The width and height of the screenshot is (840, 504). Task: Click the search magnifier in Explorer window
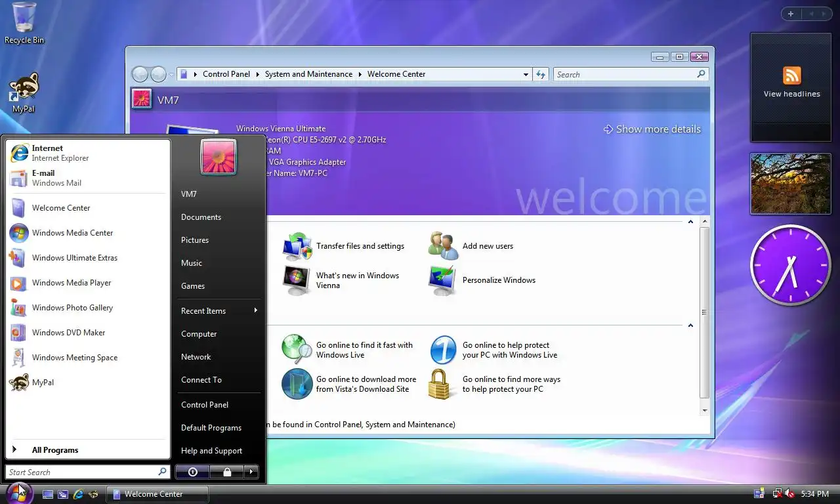coord(701,74)
